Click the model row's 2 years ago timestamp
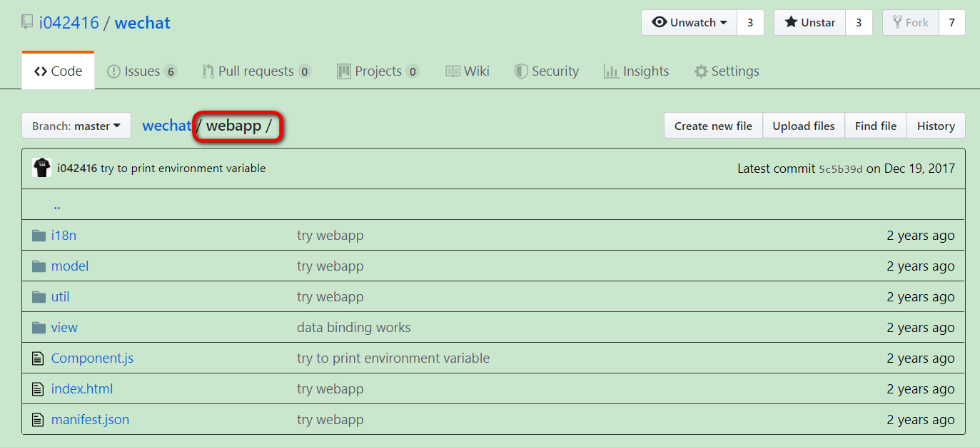The width and height of the screenshot is (980, 447). click(x=921, y=266)
